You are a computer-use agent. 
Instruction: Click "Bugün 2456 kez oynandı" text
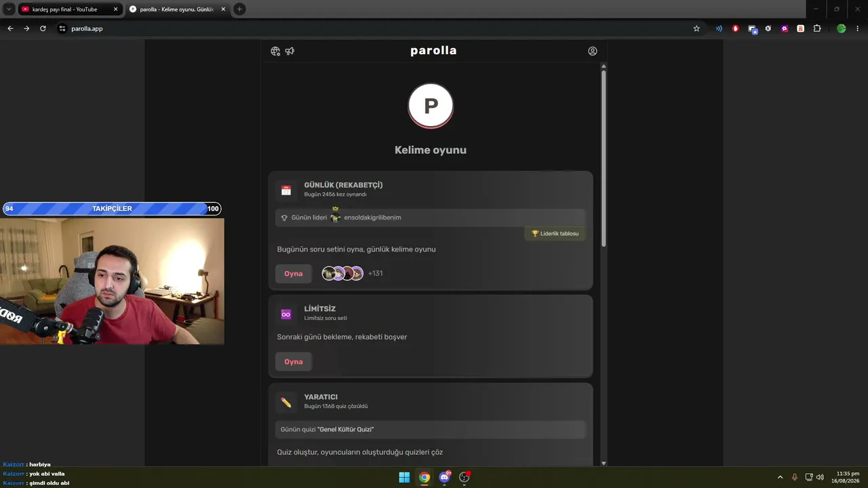tap(335, 195)
